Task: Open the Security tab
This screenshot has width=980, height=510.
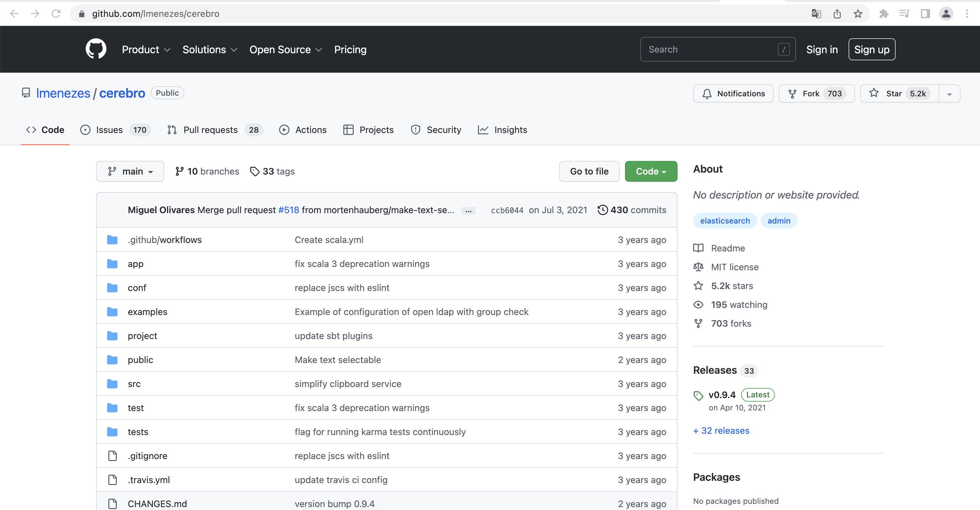Action: click(x=436, y=130)
